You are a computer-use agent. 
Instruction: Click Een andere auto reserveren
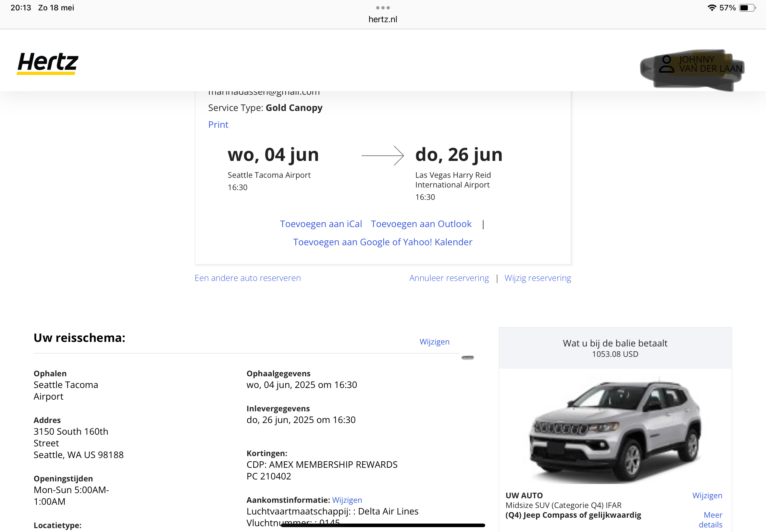click(247, 278)
